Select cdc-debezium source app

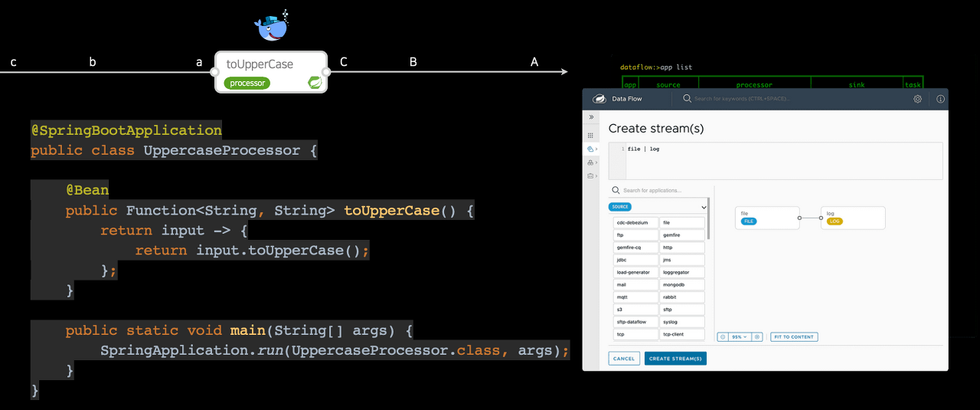tap(635, 223)
